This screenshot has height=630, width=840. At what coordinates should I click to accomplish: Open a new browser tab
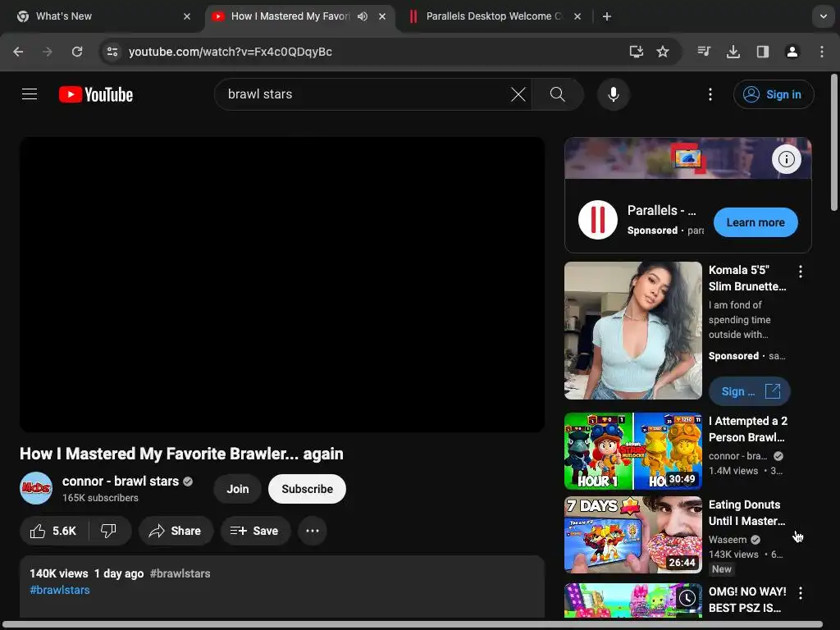tap(607, 16)
